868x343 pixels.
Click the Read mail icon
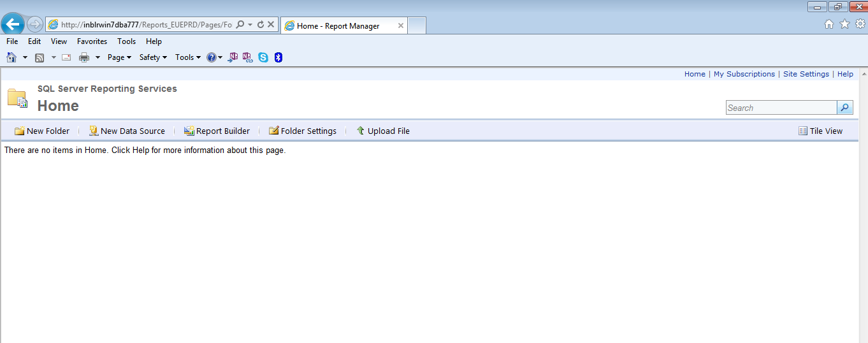pos(66,57)
